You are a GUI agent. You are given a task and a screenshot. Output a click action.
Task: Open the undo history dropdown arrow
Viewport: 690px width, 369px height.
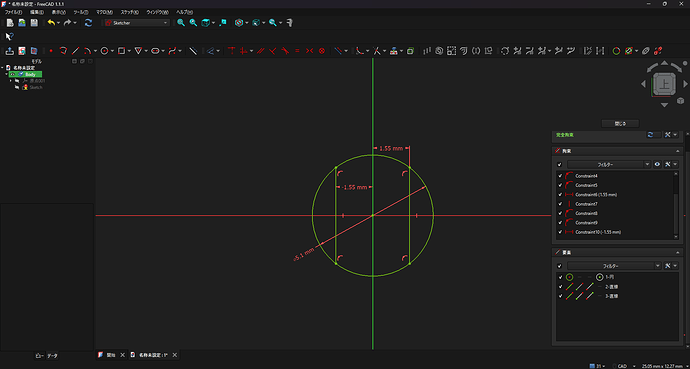[x=59, y=23]
